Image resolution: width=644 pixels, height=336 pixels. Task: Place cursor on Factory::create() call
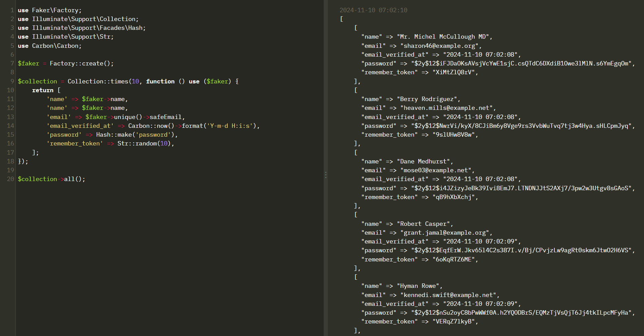click(x=81, y=63)
